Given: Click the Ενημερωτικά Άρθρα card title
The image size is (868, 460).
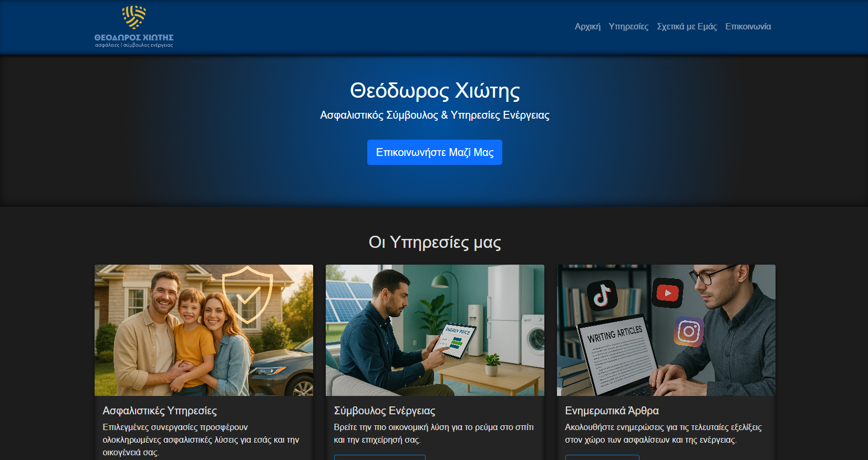Looking at the screenshot, I should (612, 411).
